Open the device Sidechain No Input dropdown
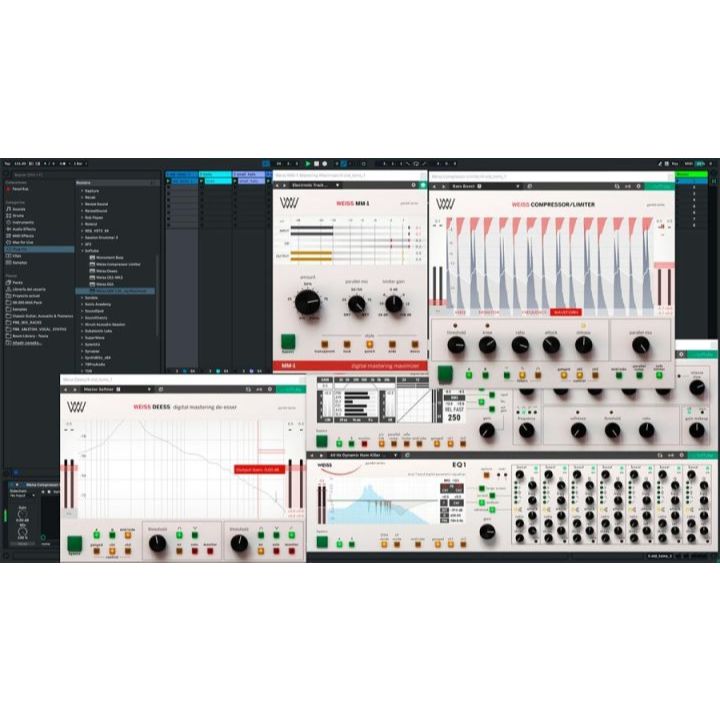Viewport: 720px width, 720px height. click(22, 495)
